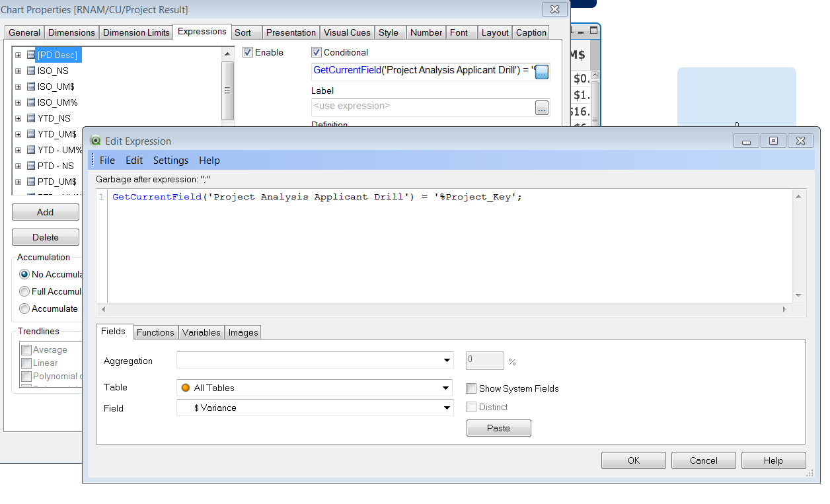This screenshot has height=504, width=830.
Task: Open the Layout tab
Action: [x=495, y=32]
